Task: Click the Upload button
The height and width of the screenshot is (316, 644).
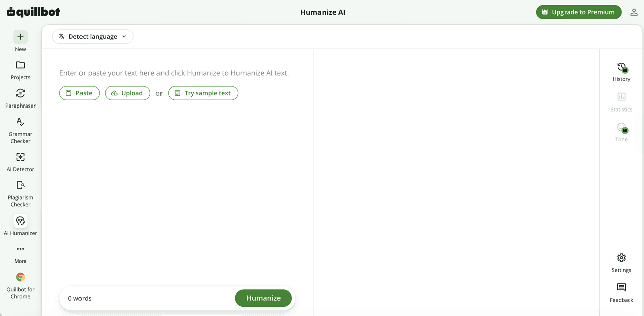Action: (x=127, y=93)
